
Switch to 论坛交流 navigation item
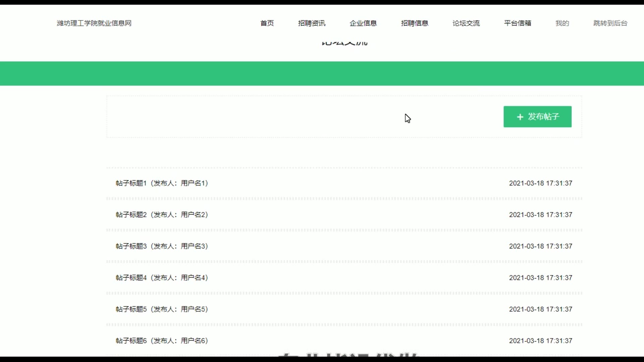466,23
